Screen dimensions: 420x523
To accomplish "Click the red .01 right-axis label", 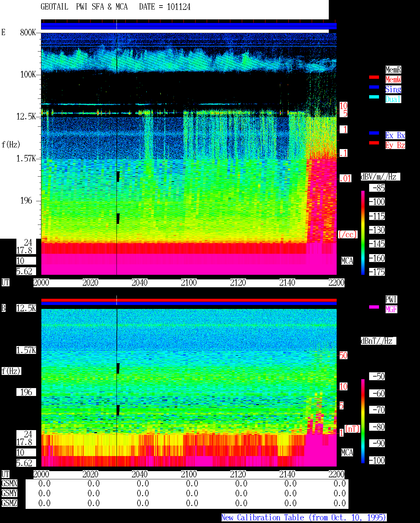I will pos(345,179).
